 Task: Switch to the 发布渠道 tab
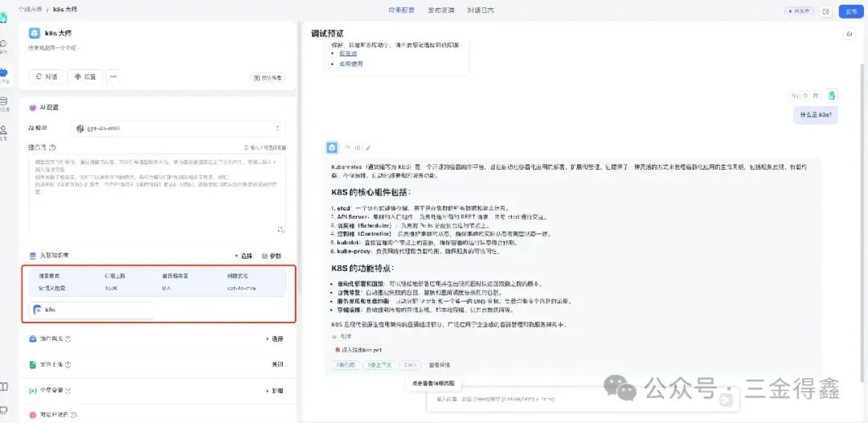(441, 10)
